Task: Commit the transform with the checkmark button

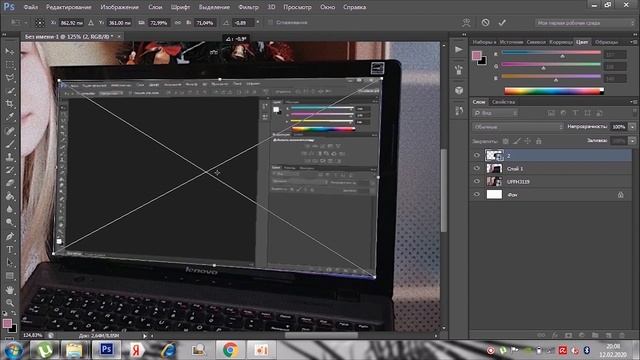Action: tap(502, 22)
